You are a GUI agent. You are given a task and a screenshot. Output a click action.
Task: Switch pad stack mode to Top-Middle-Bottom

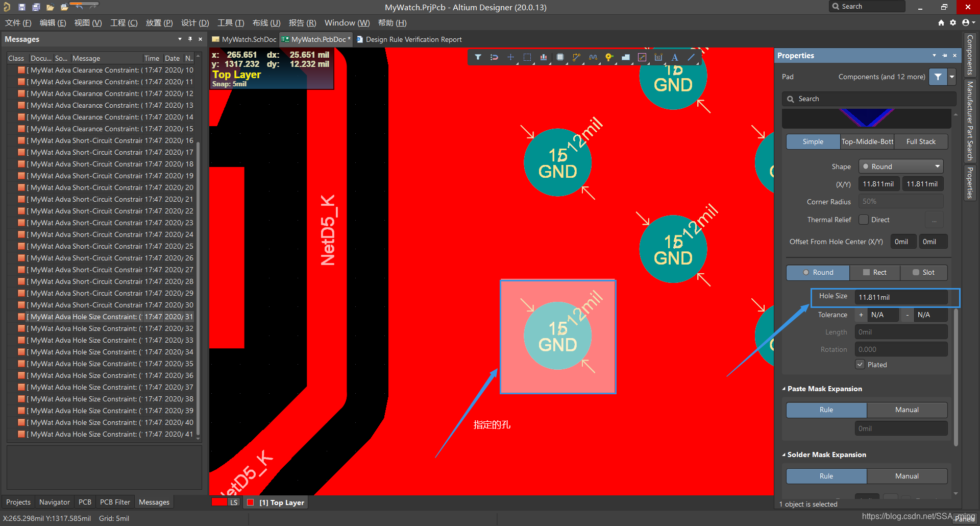tap(867, 141)
